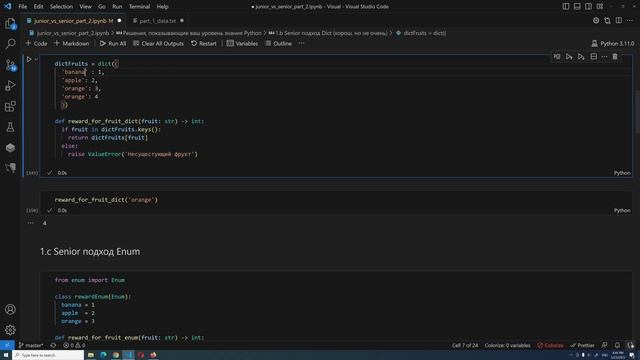Click Cell 7 of 24 in status bar
The image size is (640, 360).
[x=464, y=345]
